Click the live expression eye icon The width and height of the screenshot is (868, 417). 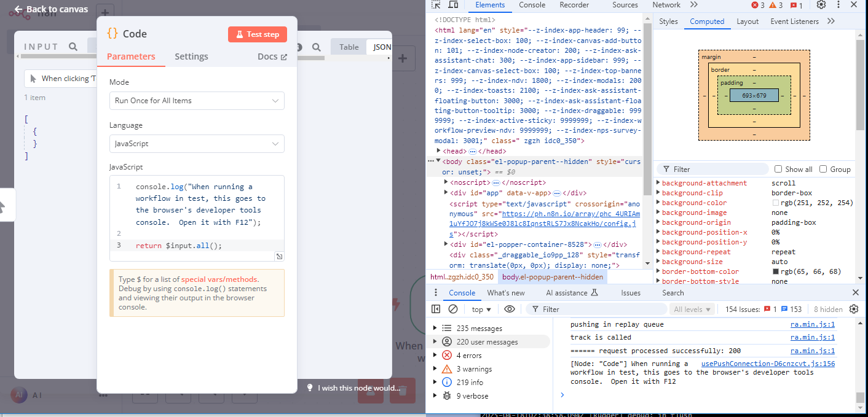[x=509, y=310]
